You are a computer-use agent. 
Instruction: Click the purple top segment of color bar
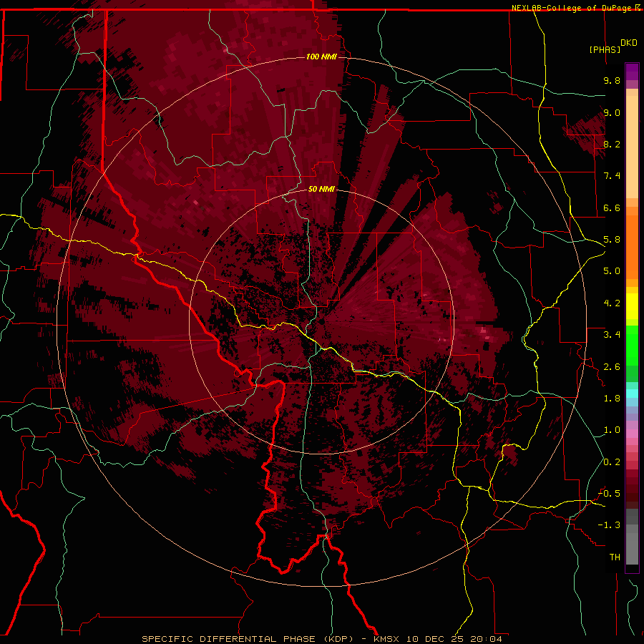pyautogui.click(x=632, y=72)
